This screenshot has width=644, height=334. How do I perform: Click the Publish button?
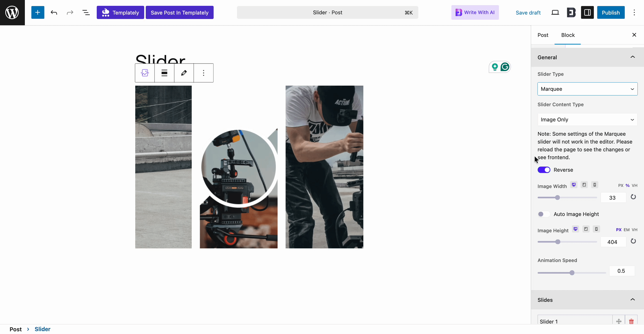(610, 13)
